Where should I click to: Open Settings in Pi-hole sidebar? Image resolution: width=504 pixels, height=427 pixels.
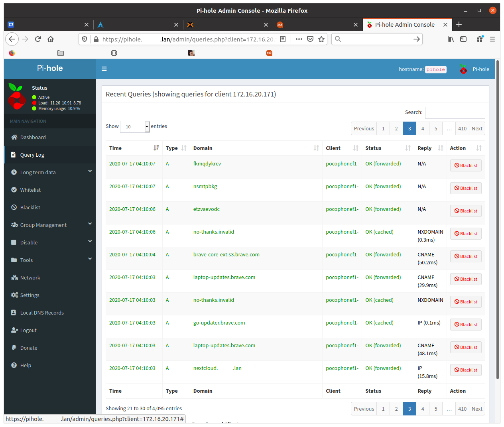click(x=50, y=295)
